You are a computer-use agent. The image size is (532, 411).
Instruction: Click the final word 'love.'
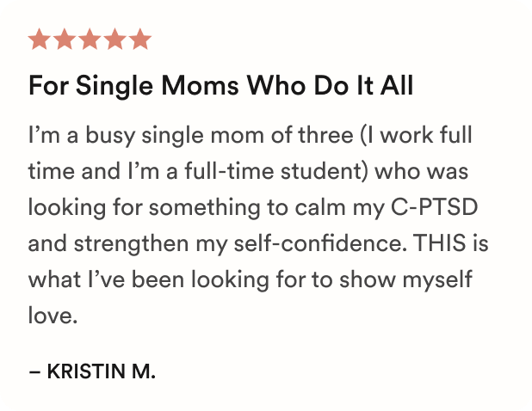(x=53, y=315)
